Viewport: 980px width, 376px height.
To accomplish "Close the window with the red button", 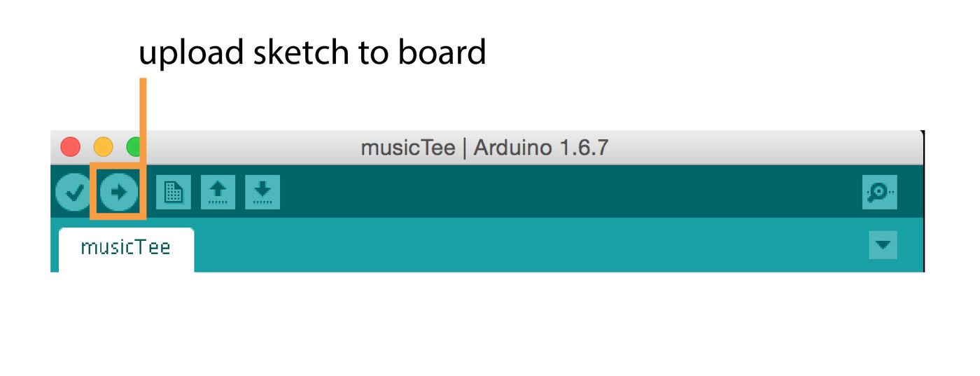I will [71, 147].
